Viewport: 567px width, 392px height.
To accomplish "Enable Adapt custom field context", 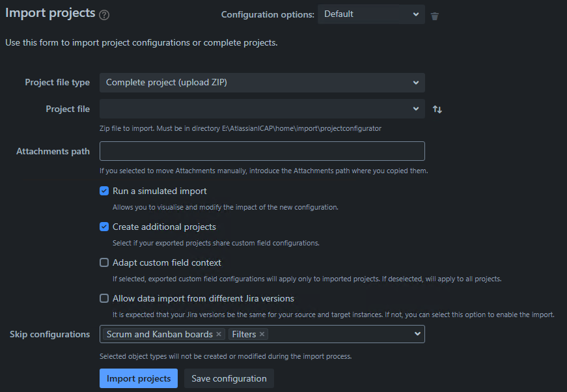I will pyautogui.click(x=104, y=263).
